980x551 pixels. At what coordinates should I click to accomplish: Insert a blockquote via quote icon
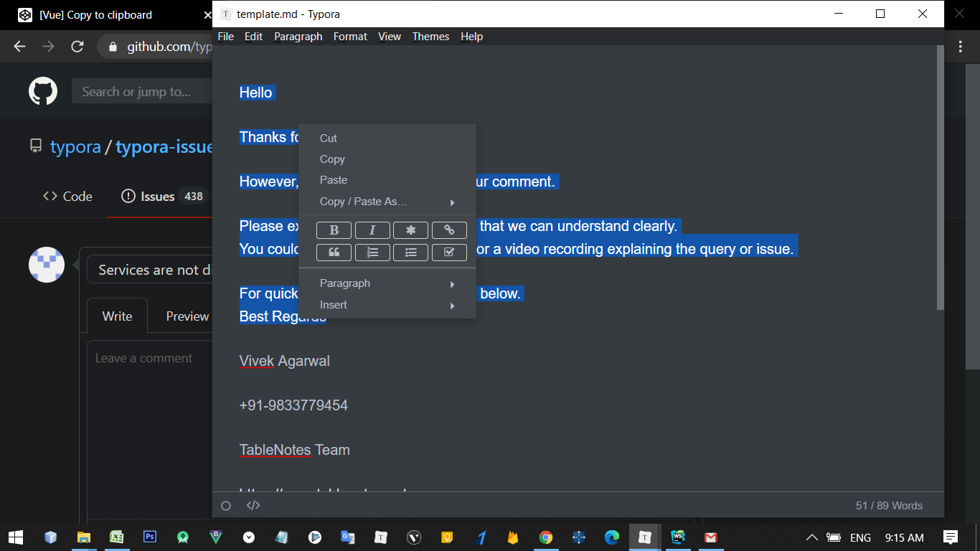[334, 252]
